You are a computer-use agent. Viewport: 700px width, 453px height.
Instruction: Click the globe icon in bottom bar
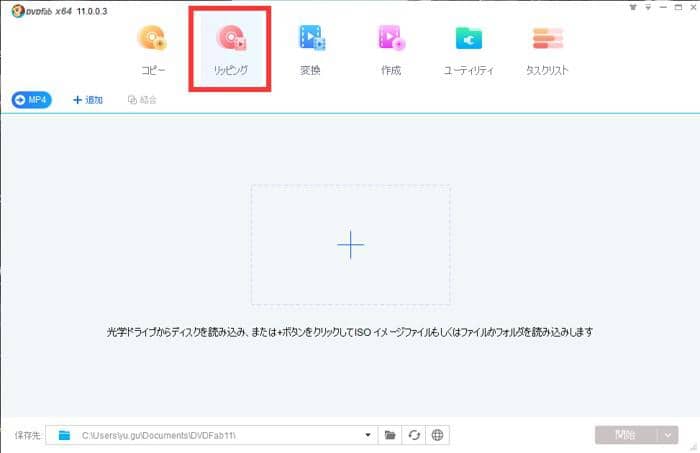pos(436,435)
